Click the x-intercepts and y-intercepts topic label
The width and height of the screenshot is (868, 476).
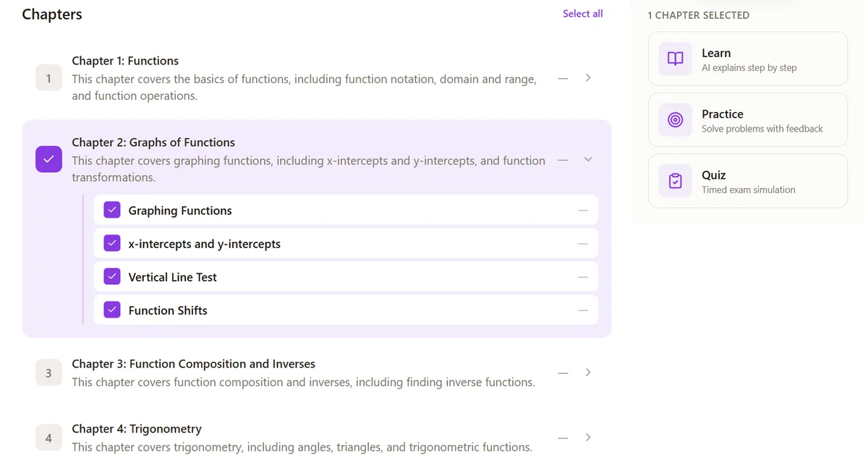pyautogui.click(x=204, y=244)
